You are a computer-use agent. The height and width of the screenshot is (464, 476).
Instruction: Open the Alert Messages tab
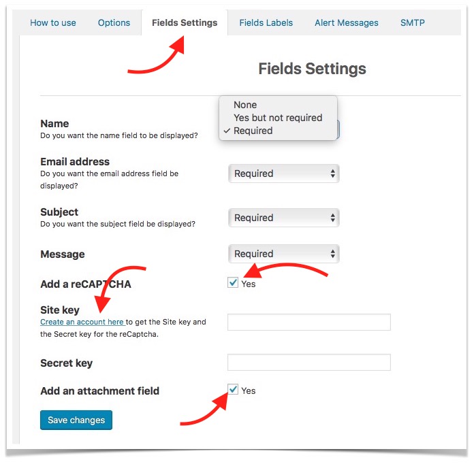[346, 22]
